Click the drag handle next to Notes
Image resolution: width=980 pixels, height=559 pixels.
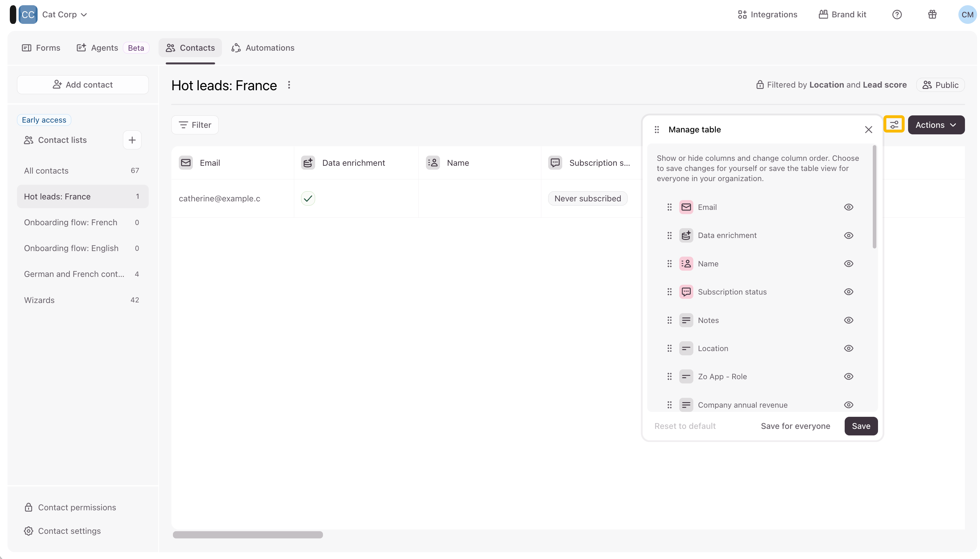pyautogui.click(x=669, y=320)
